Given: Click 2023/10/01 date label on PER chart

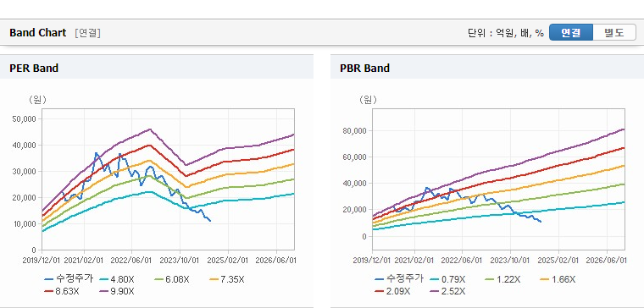Looking at the screenshot, I should (181, 260).
